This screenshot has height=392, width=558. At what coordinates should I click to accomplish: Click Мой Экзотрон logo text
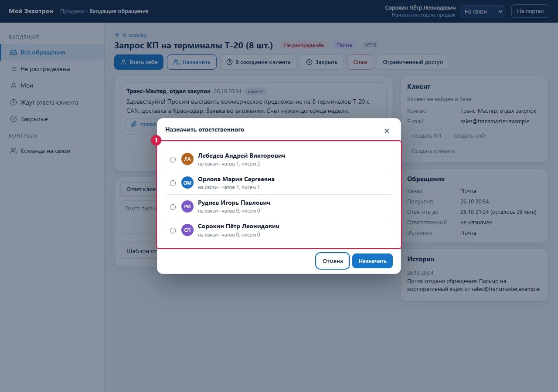[31, 11]
